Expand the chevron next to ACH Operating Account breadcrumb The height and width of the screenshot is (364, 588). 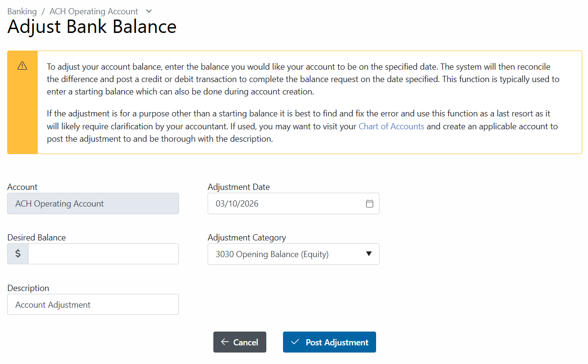[x=149, y=11]
